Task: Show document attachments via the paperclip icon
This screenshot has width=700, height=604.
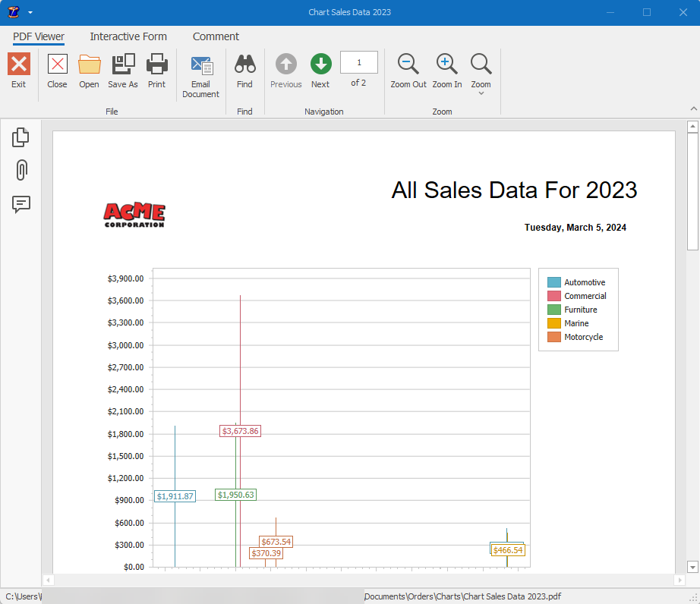Action: pos(20,171)
